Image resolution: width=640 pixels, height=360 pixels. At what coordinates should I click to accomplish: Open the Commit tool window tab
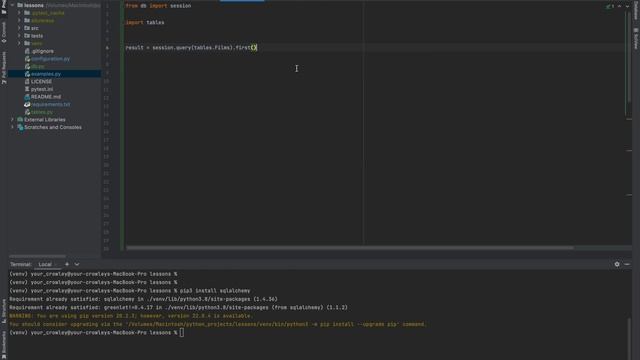click(4, 33)
